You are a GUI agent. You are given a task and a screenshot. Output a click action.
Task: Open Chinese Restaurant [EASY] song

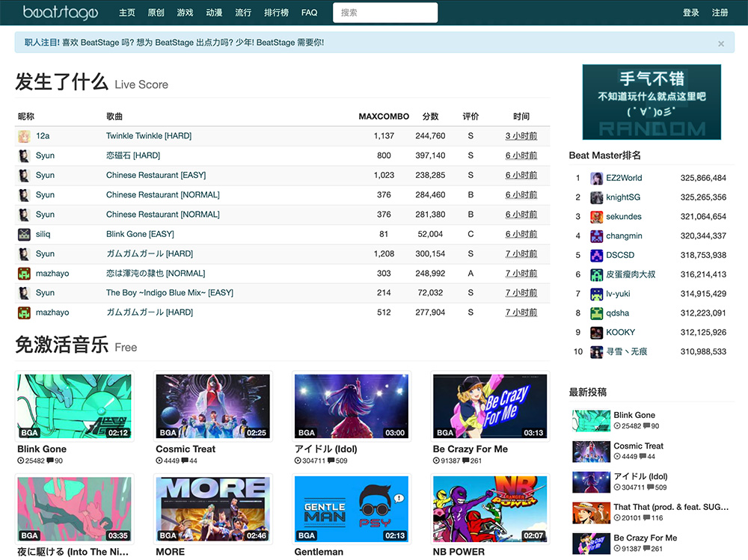156,175
